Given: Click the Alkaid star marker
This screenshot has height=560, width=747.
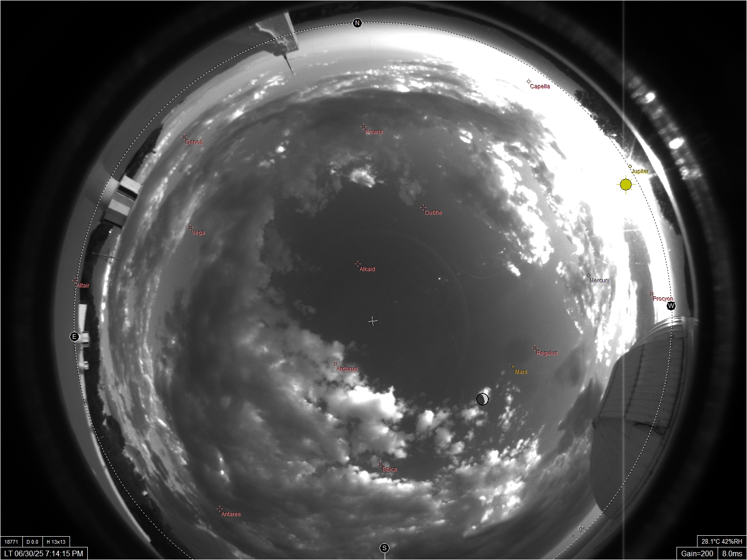Looking at the screenshot, I should [x=358, y=264].
